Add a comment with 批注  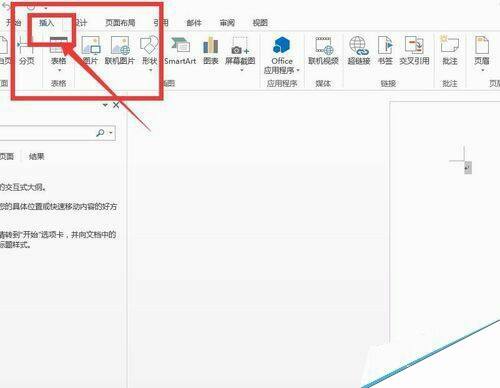[x=450, y=51]
